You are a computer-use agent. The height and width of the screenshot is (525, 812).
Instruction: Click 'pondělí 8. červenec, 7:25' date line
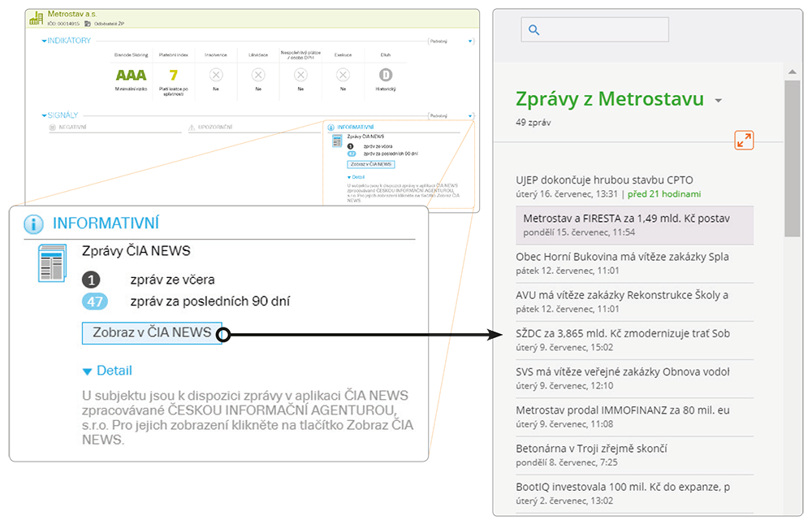click(567, 462)
